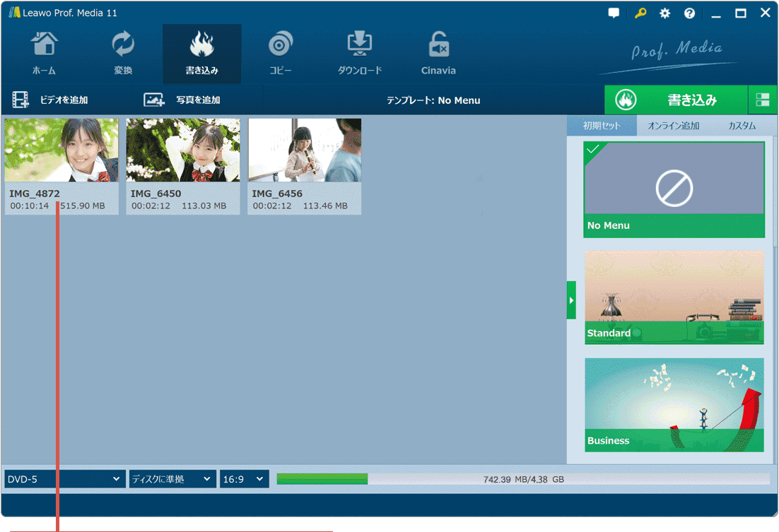Screen dimensions: 779x532
Task: Switch to the カスタム tab
Action: (742, 126)
